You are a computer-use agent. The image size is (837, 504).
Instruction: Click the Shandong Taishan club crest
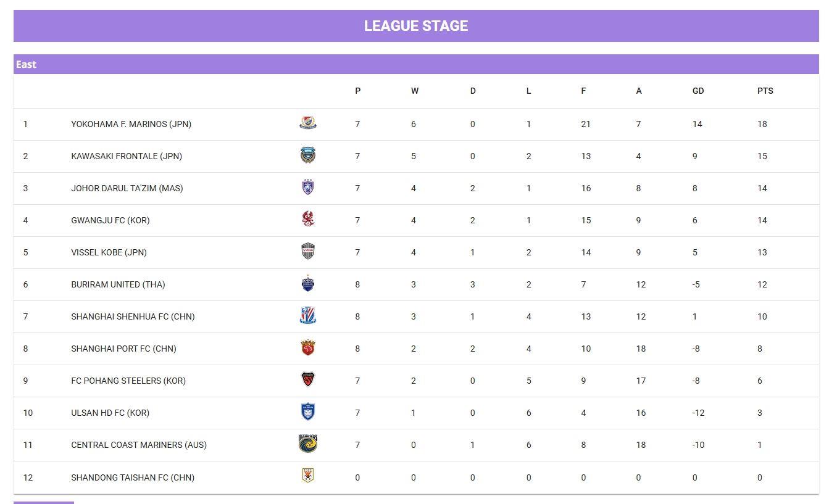click(x=308, y=476)
